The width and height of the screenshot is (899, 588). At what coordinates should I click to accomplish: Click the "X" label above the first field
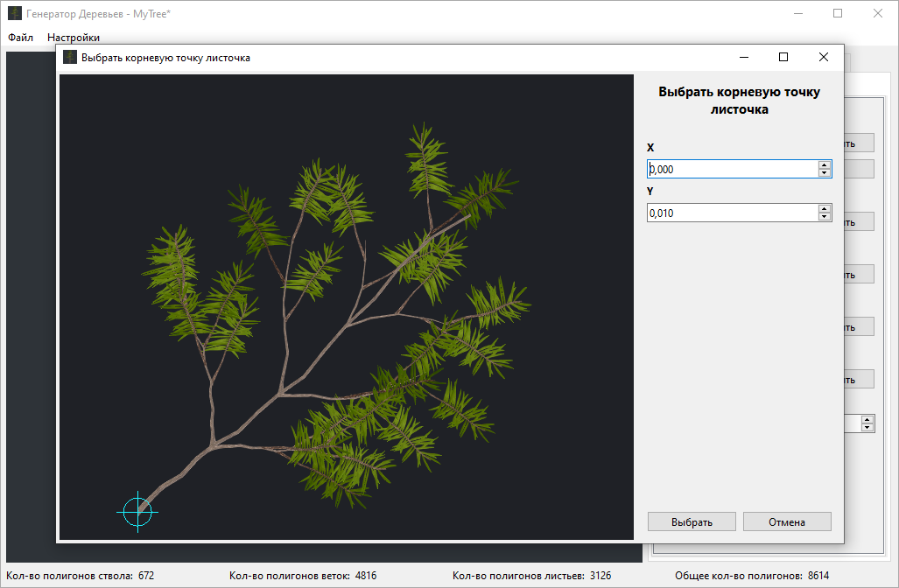(650, 147)
